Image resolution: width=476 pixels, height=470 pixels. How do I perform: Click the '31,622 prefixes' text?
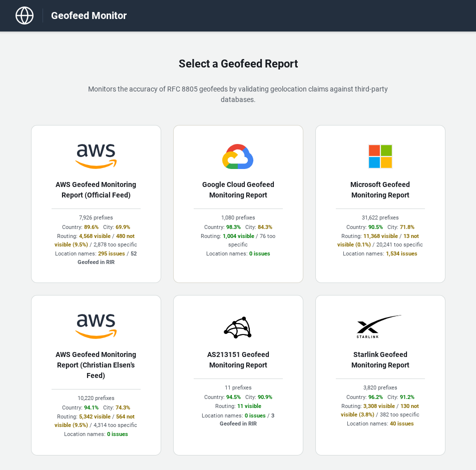380,217
